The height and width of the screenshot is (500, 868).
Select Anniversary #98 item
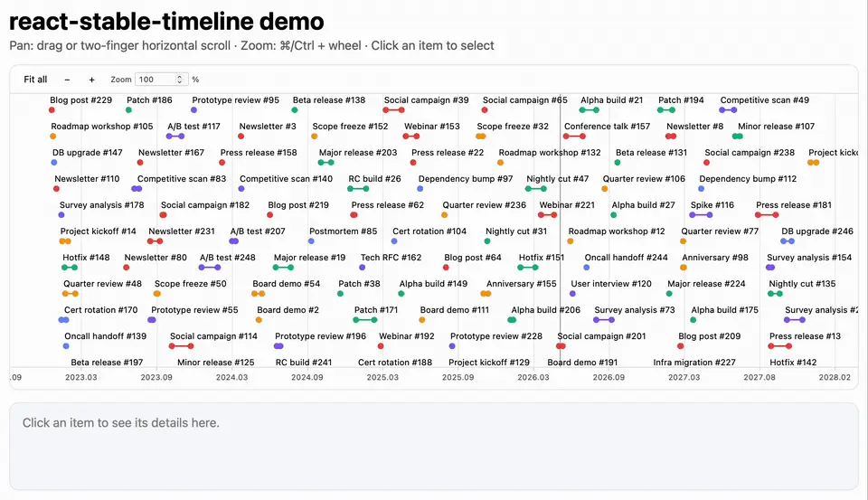click(x=715, y=258)
